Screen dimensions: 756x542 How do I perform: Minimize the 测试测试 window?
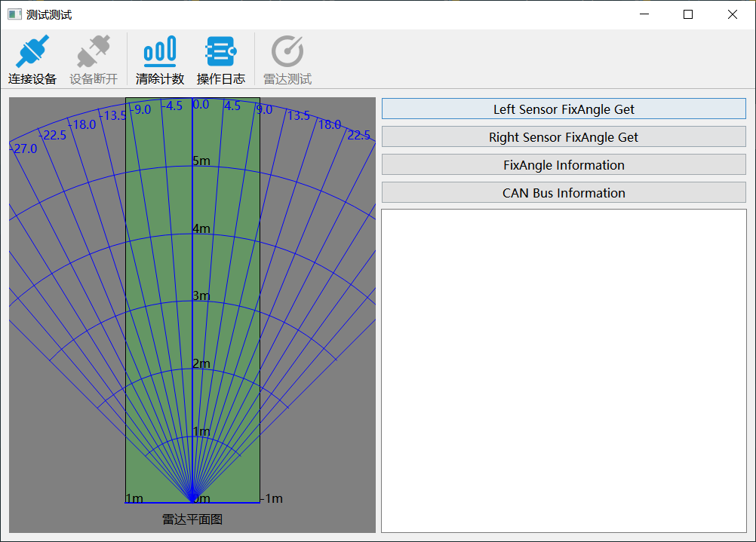pos(644,14)
